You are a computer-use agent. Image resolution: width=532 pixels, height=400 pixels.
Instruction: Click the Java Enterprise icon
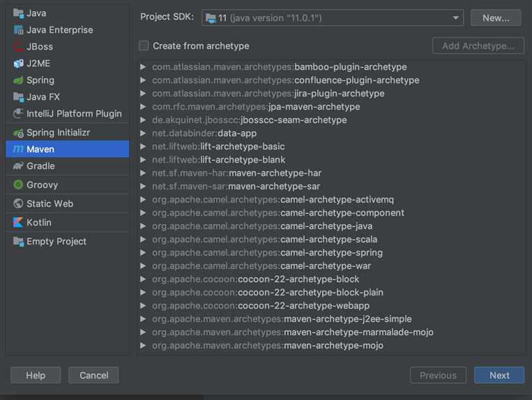18,30
